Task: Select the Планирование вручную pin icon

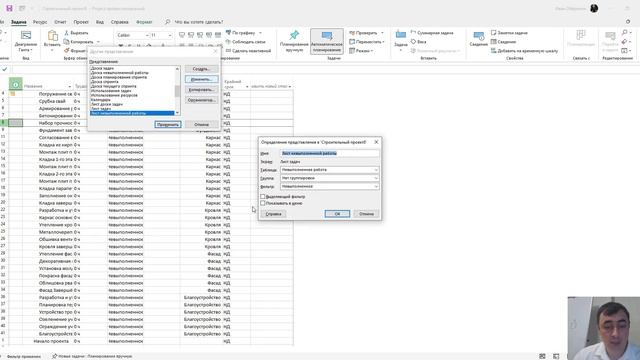Action: (x=294, y=35)
